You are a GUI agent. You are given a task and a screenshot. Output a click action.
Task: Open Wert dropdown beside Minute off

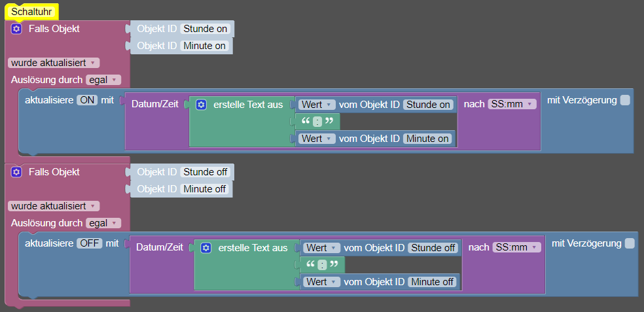[x=322, y=282]
